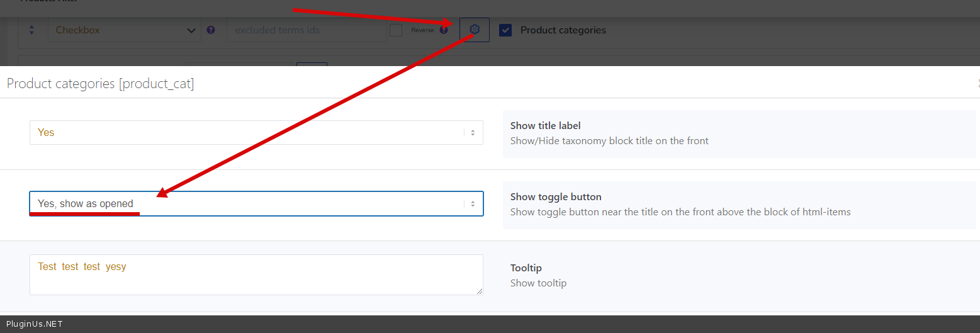Viewport: 980px width, 333px height.
Task: Uncheck the Product categories checkbox
Action: coord(505,30)
